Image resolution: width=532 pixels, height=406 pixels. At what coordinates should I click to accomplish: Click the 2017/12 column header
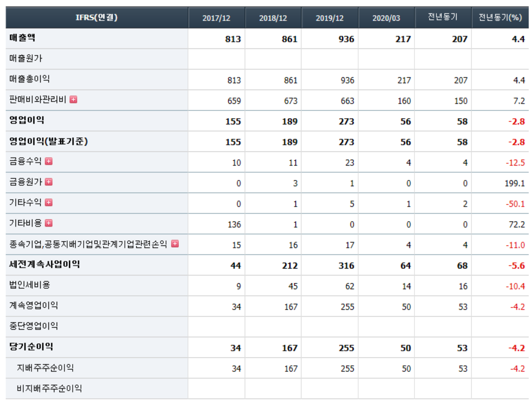(x=216, y=18)
